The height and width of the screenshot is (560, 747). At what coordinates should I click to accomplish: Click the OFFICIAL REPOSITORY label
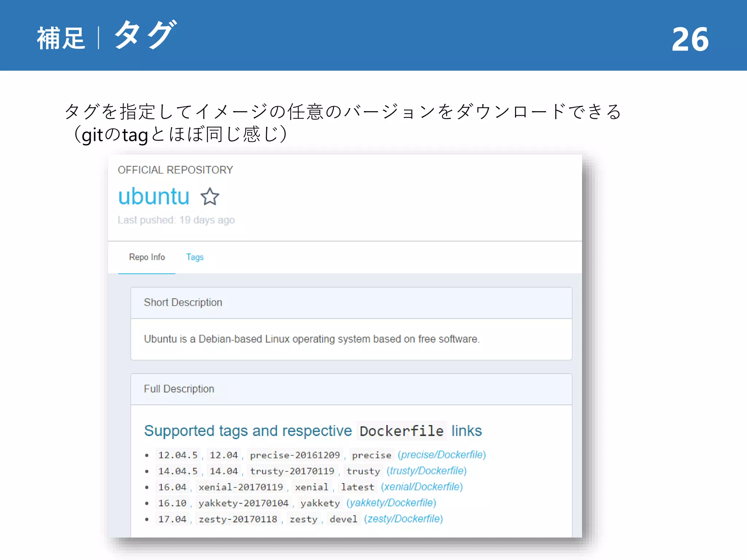[x=175, y=170]
